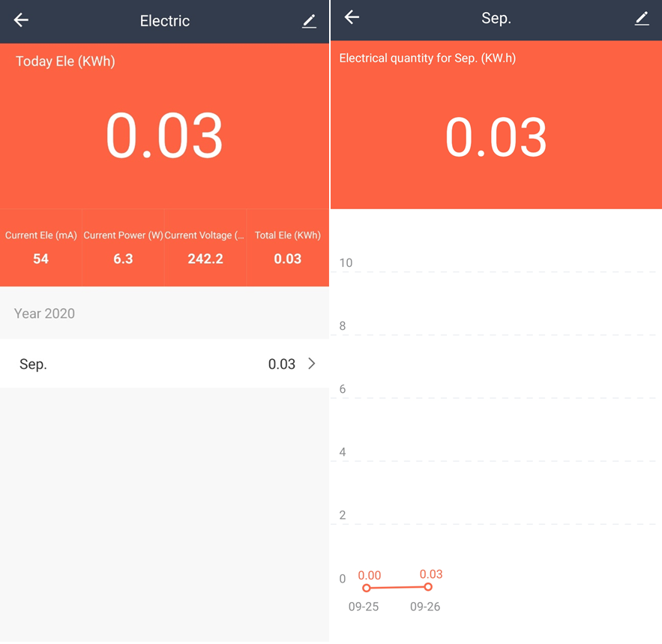Image resolution: width=662 pixels, height=644 pixels.
Task: Tap the Total Ele (KWh) label
Action: coord(287,235)
